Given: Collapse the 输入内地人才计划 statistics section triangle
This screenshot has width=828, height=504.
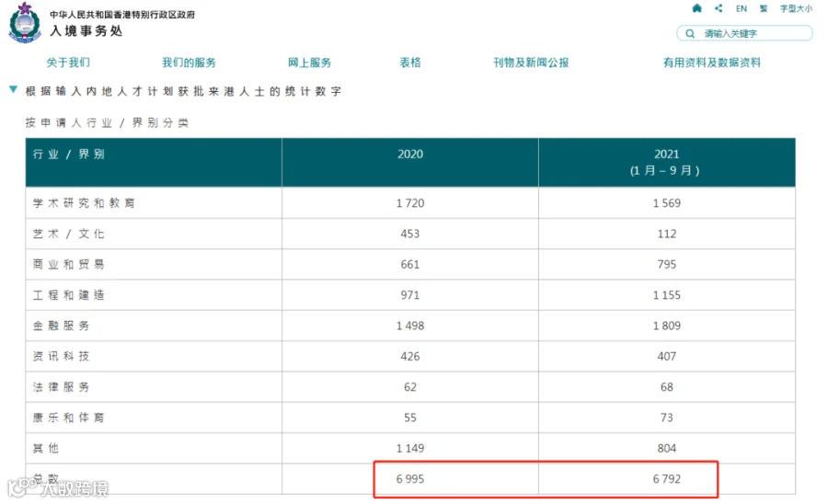Looking at the screenshot, I should tap(14, 90).
